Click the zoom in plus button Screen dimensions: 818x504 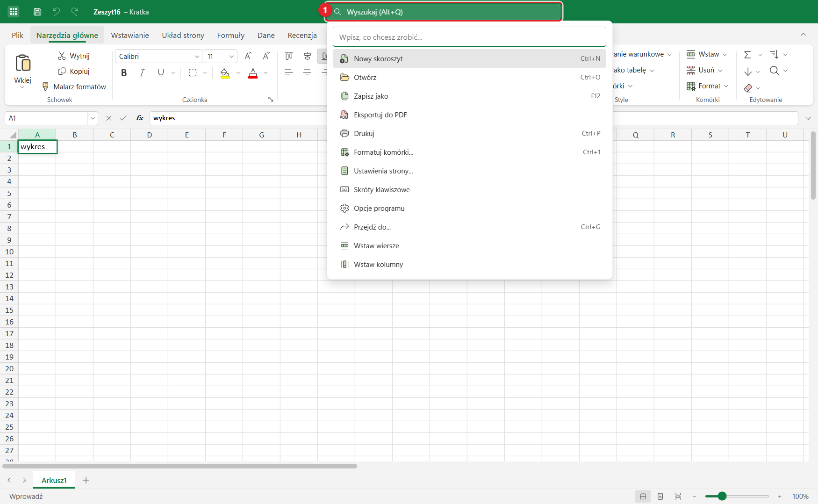pyautogui.click(x=780, y=497)
